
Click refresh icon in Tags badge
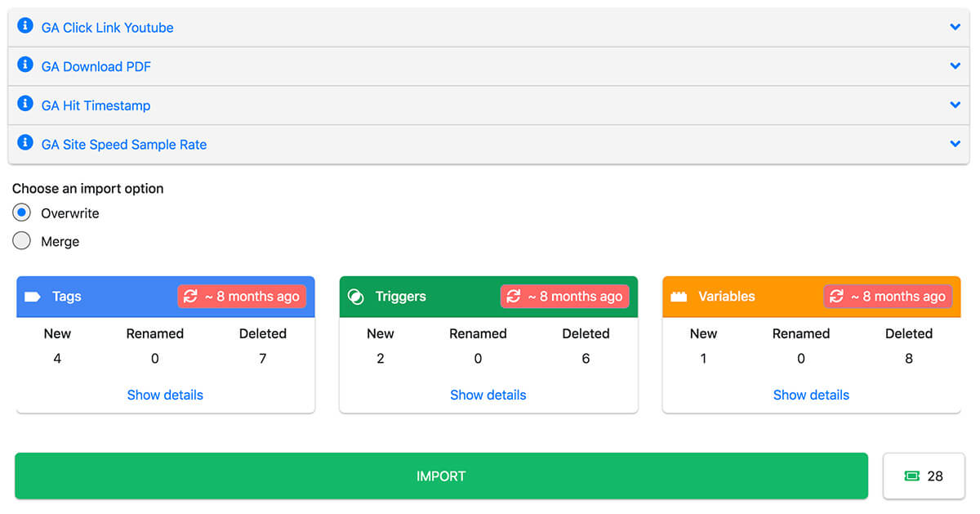(191, 297)
